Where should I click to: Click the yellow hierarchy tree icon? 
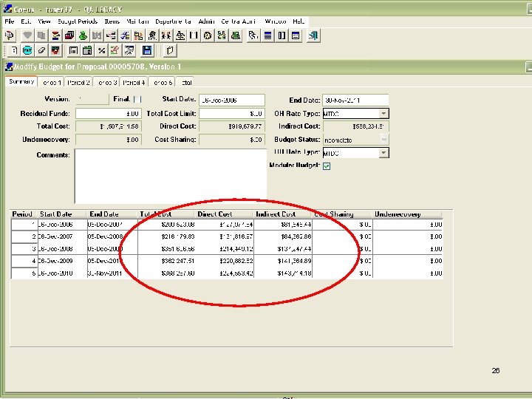point(138,35)
